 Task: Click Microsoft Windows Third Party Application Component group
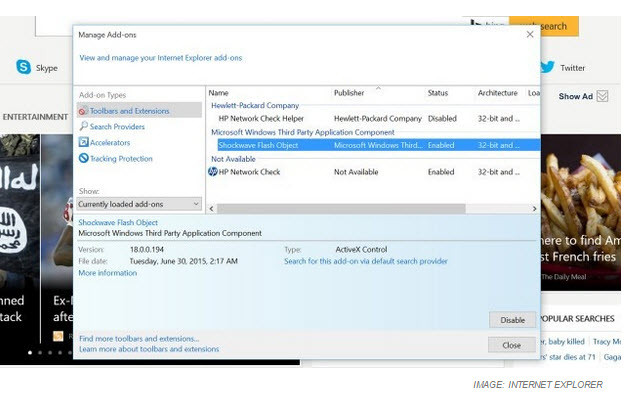[303, 132]
